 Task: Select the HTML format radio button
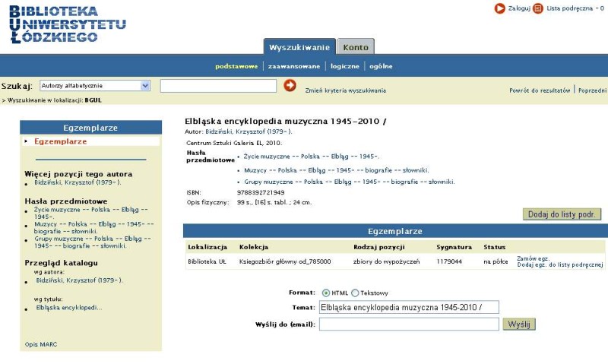click(x=326, y=293)
